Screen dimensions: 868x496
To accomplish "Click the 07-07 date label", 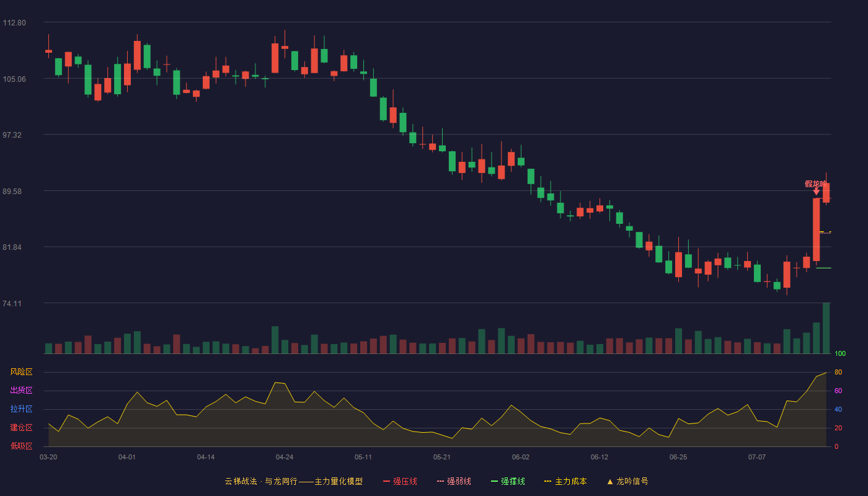I will 757,457.
